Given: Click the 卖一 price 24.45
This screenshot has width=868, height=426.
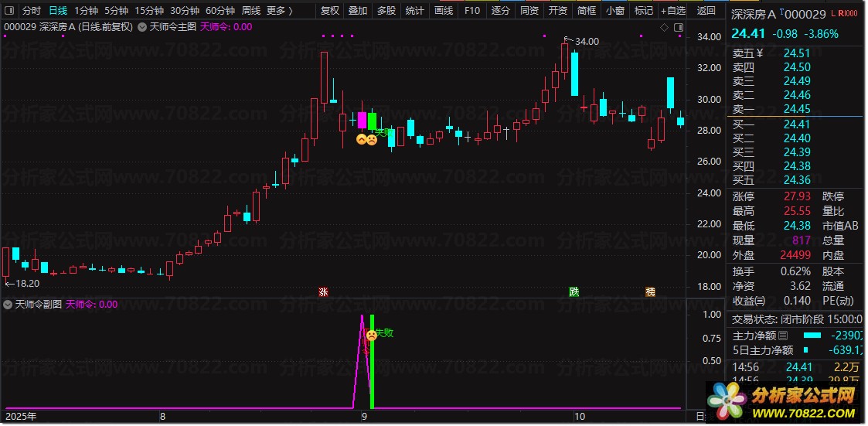Looking at the screenshot, I should (x=797, y=109).
